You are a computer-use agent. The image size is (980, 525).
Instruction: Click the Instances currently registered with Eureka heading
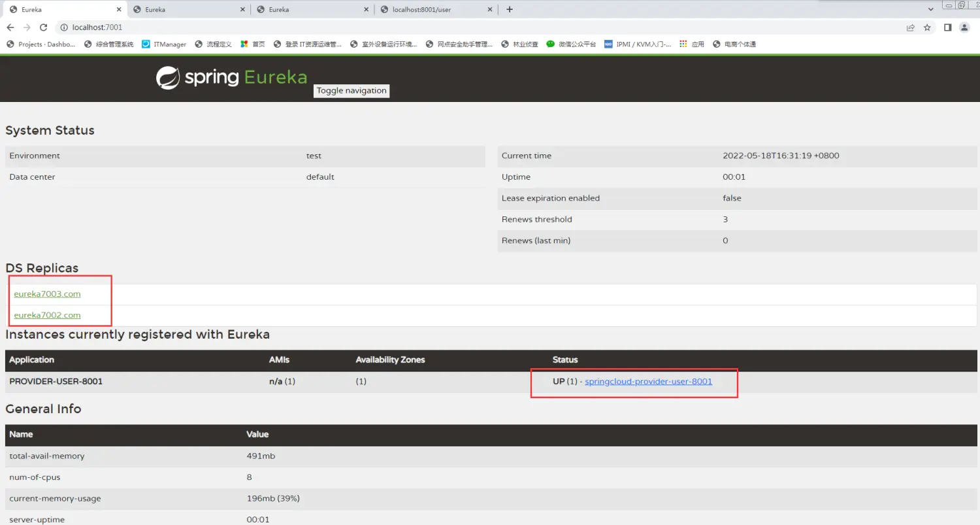(x=137, y=334)
